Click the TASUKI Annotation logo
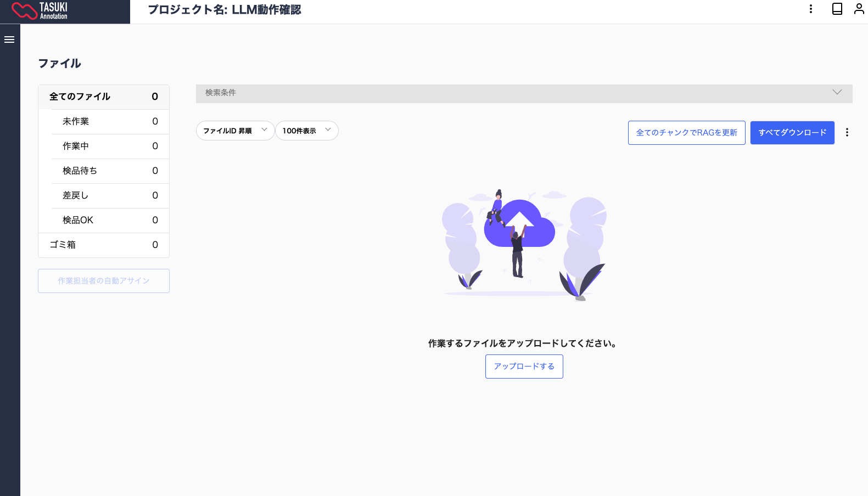868x496 pixels. point(40,10)
